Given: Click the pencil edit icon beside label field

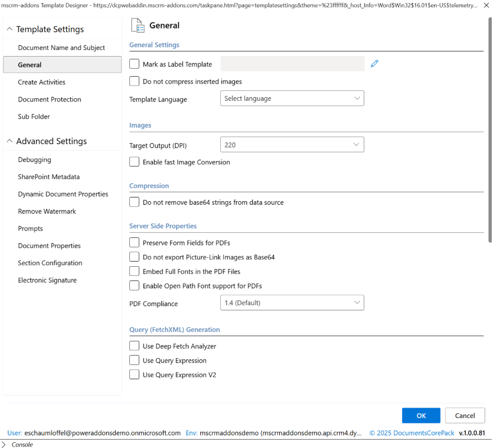Looking at the screenshot, I should (374, 64).
